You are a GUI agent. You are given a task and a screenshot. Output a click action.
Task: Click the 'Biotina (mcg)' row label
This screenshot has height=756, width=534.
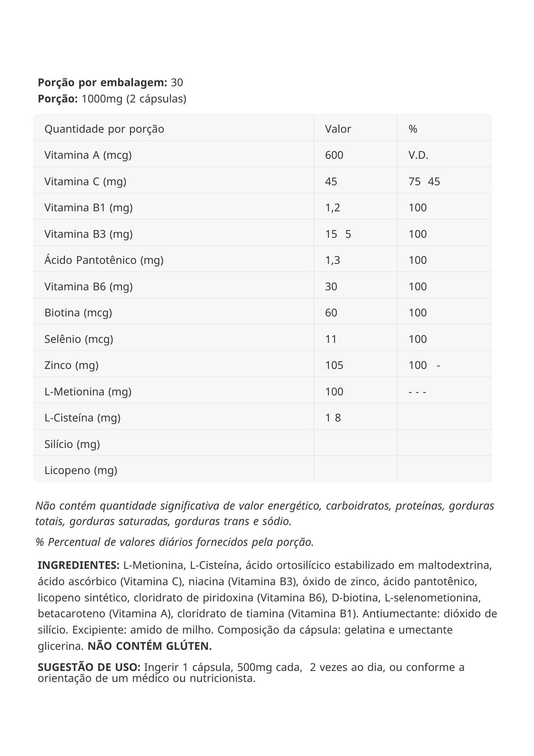pos(78,313)
